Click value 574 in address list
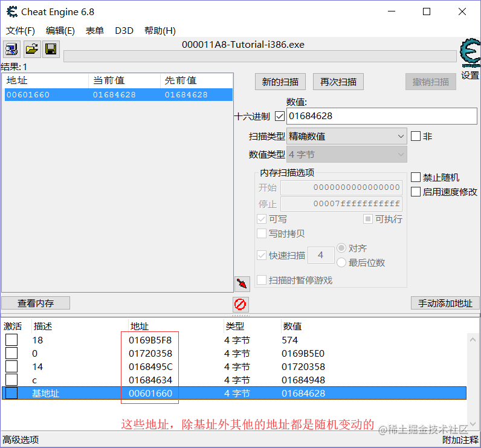Image resolution: width=481 pixels, height=448 pixels. (290, 340)
